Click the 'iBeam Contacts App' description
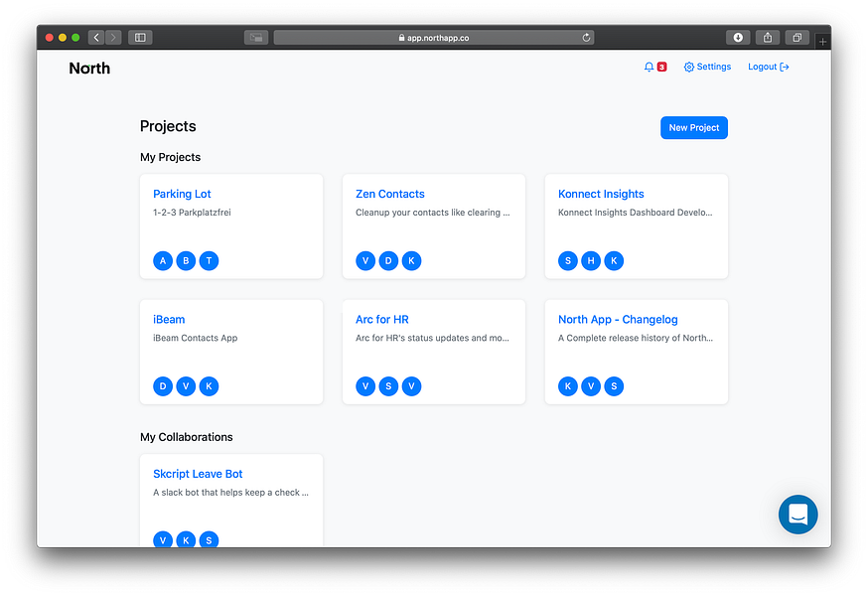Screen dimensions: 868x596 [x=195, y=339]
